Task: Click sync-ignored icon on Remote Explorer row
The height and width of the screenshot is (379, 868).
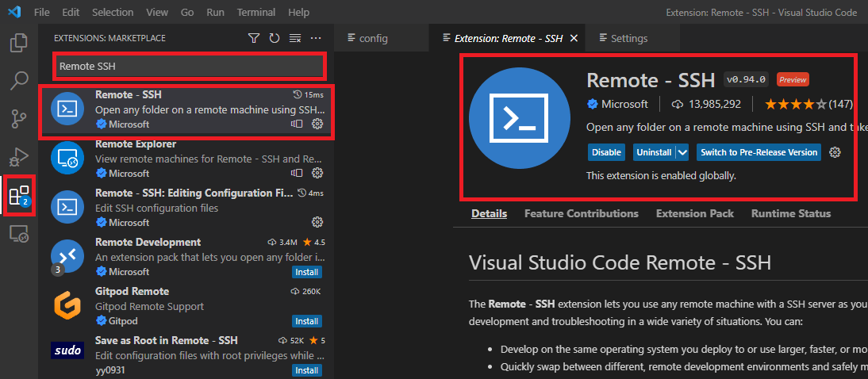Action: (297, 173)
